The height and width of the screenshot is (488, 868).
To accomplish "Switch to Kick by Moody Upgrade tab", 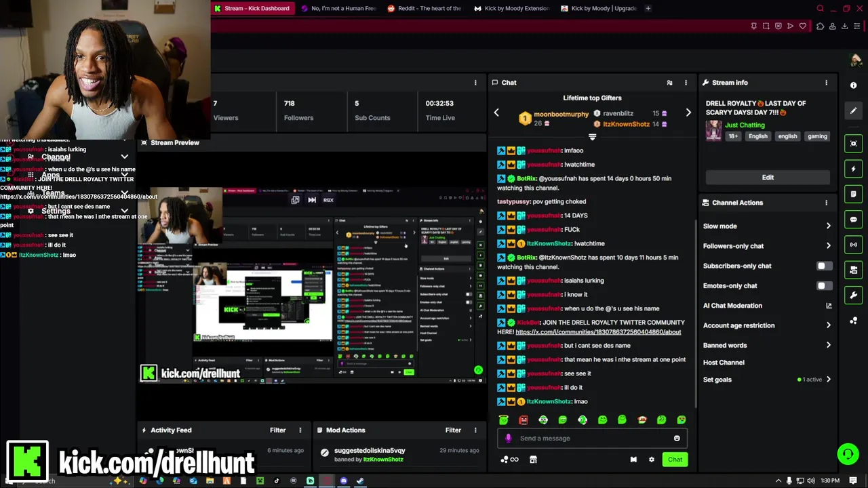I will click(x=599, y=9).
